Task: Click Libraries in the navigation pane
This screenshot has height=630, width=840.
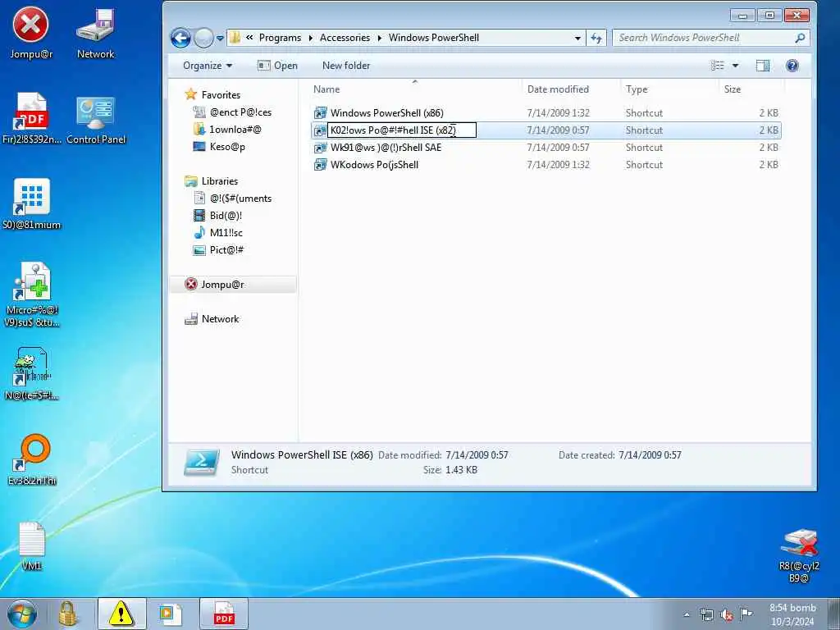Action: pyautogui.click(x=220, y=181)
